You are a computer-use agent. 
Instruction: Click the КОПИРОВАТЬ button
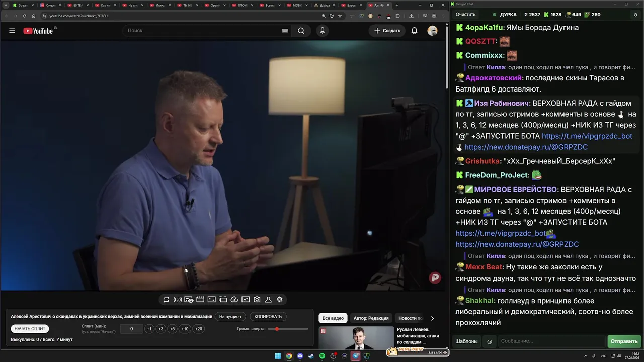[268, 317]
